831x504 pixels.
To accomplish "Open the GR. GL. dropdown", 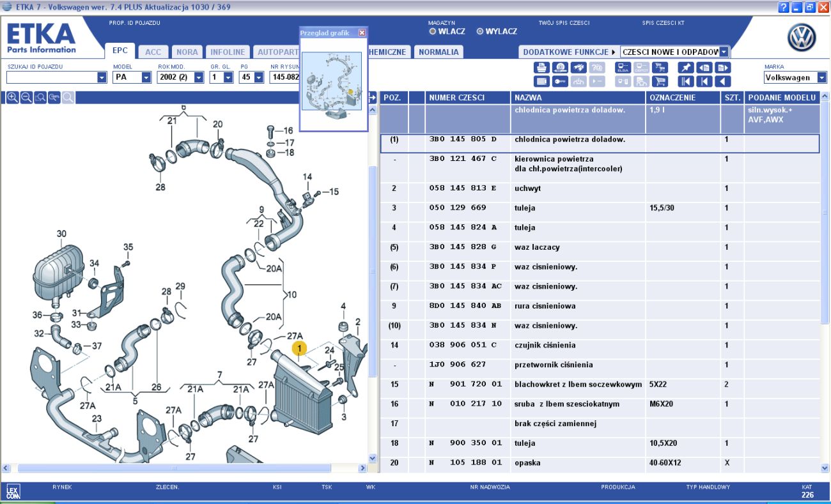I will coord(228,77).
